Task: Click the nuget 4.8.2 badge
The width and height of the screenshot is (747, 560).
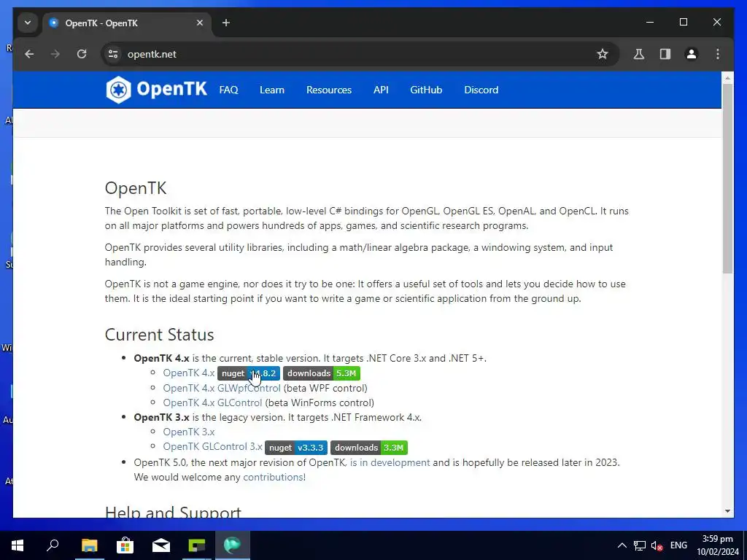Action: coord(249,373)
